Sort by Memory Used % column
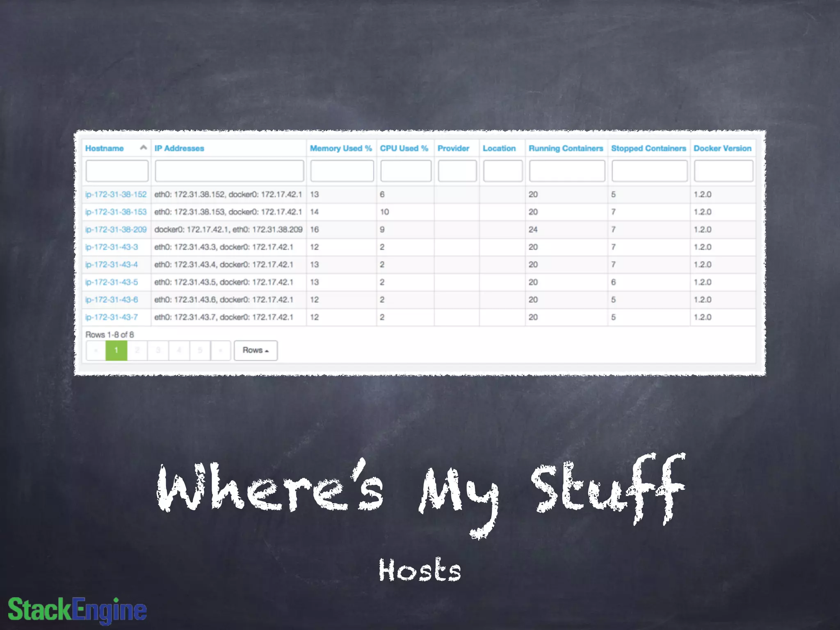The image size is (840, 630). point(341,148)
